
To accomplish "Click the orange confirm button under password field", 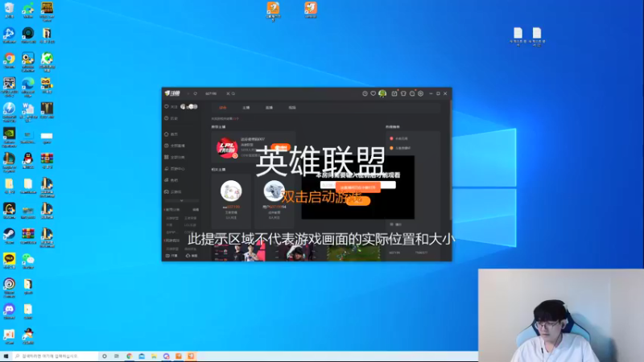I will coord(357,200).
